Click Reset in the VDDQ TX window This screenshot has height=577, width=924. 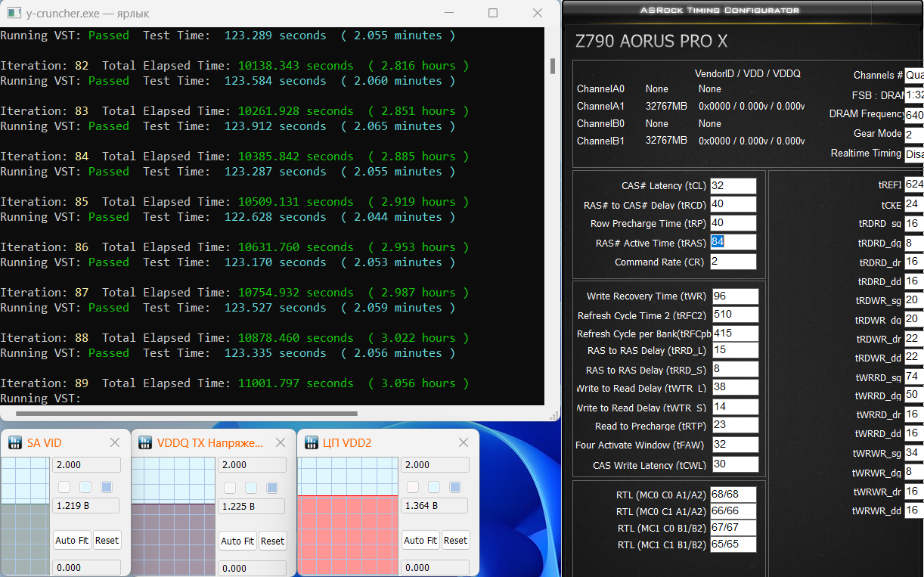pyautogui.click(x=272, y=541)
